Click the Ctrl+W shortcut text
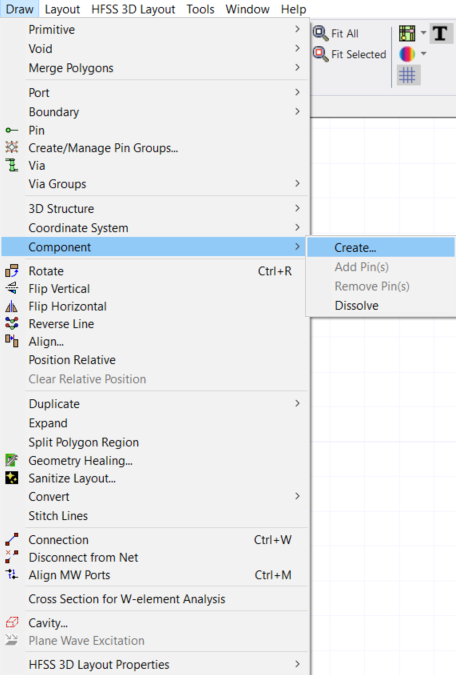The width and height of the screenshot is (456, 675). coord(273,540)
